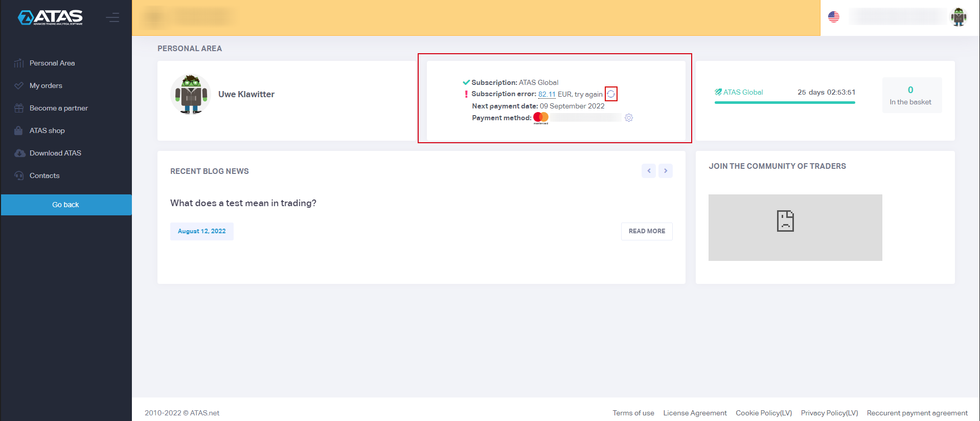
Task: Open the basket showing 0 items
Action: (x=911, y=95)
